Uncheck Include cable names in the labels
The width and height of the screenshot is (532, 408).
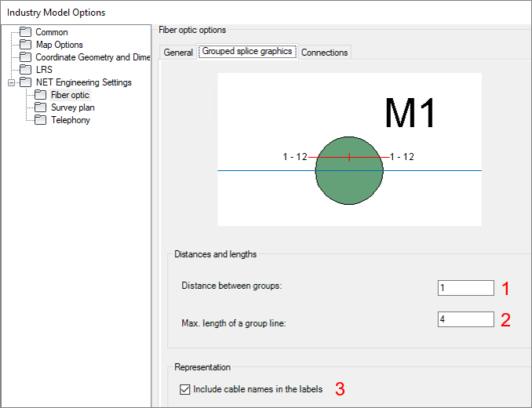point(184,389)
